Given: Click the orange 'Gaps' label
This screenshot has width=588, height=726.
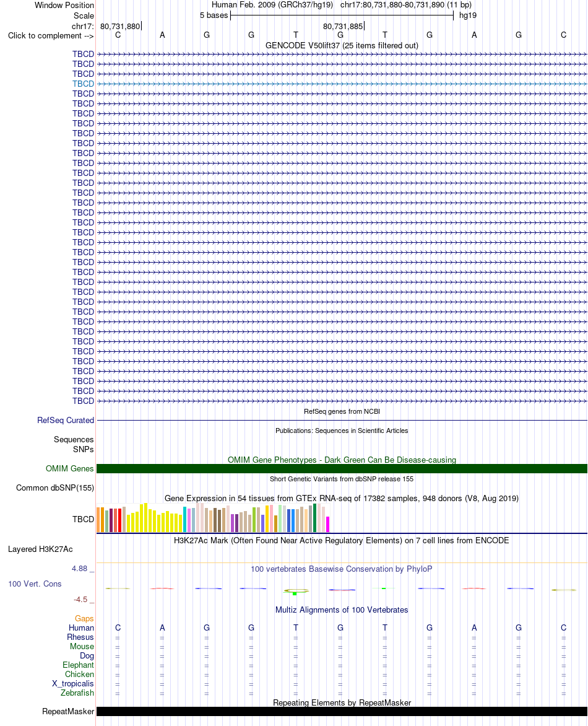Looking at the screenshot, I should coord(84,619).
